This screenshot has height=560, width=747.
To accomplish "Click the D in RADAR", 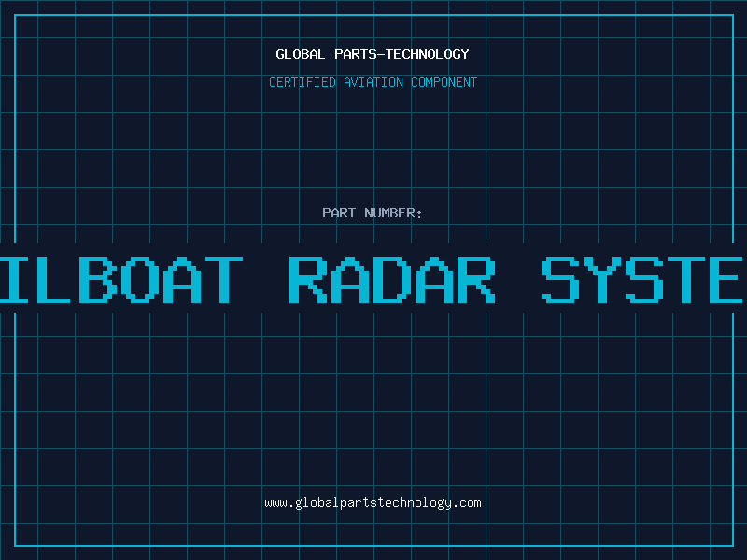I will [391, 279].
